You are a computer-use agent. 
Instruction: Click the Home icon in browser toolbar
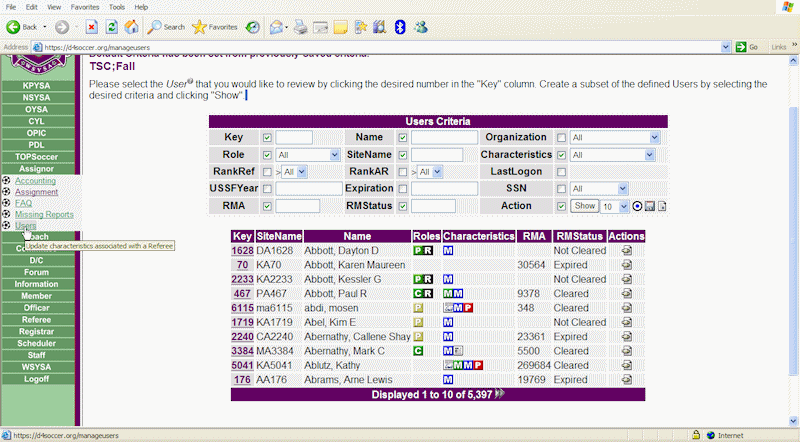pyautogui.click(x=131, y=27)
